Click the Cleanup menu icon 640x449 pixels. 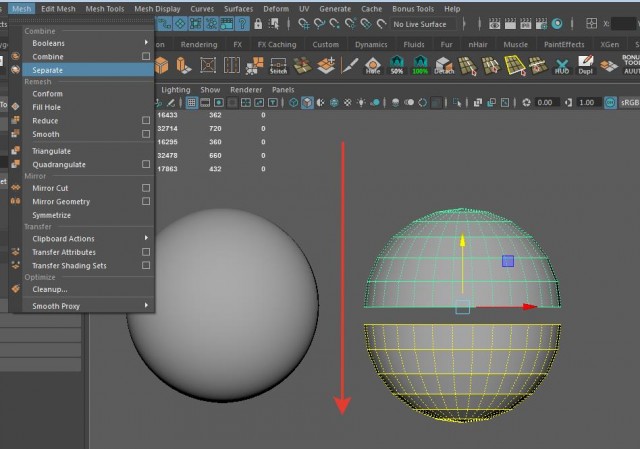pyautogui.click(x=16, y=289)
